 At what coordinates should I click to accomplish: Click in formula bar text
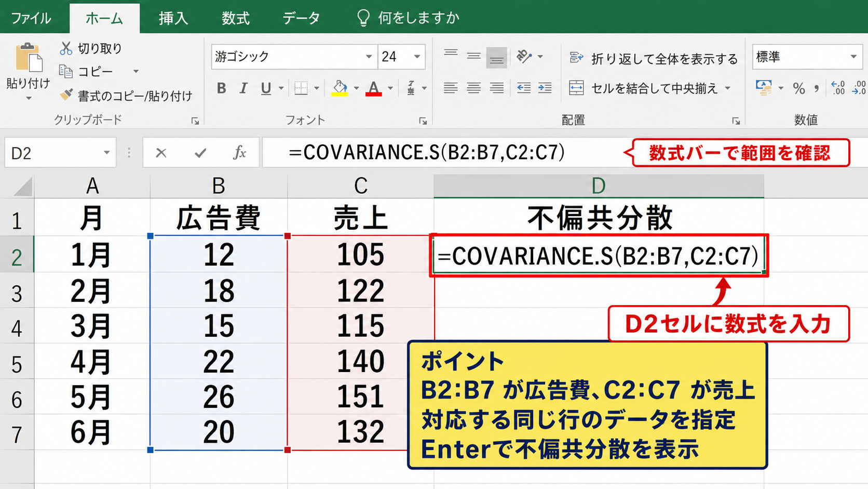coord(427,153)
